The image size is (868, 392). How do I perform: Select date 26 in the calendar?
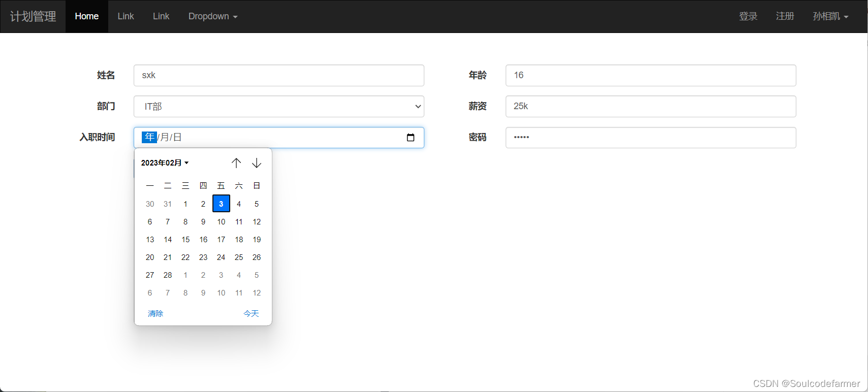point(257,257)
